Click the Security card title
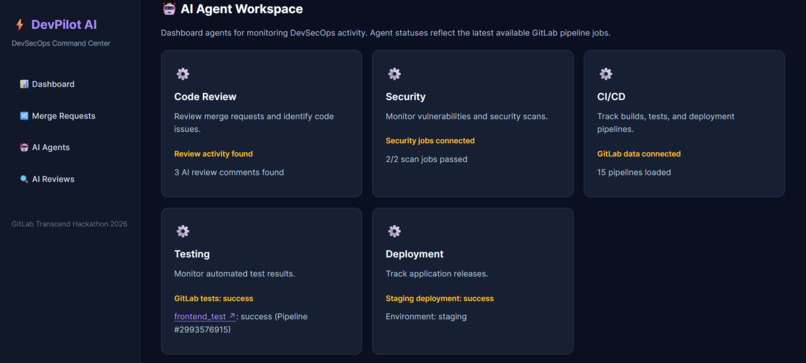This screenshot has width=806, height=363. pos(406,97)
